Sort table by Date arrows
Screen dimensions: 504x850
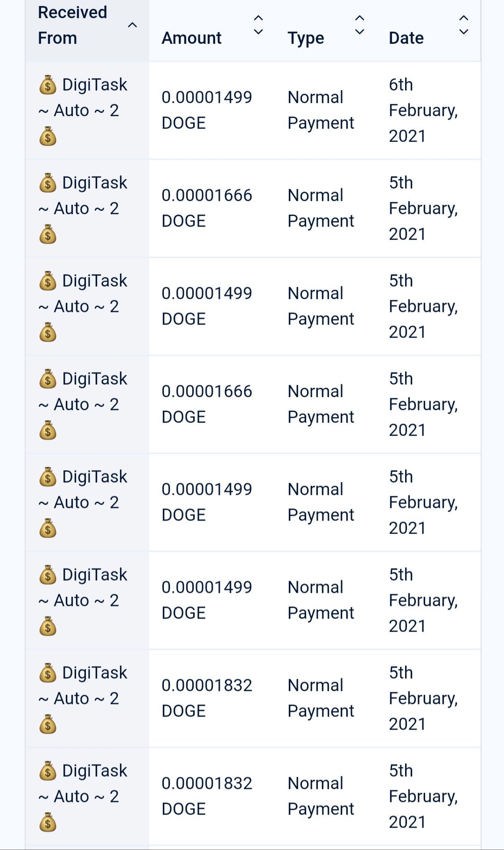pos(463,25)
